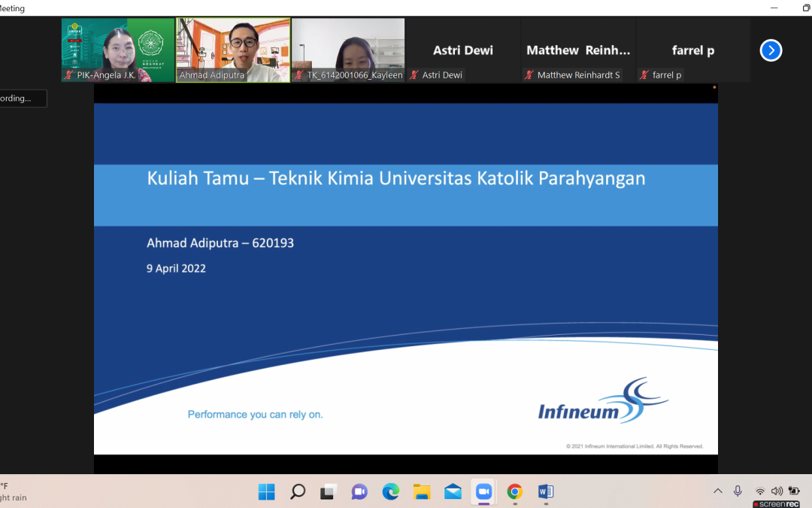Expand hidden system tray icons
812x508 pixels.
[717, 491]
